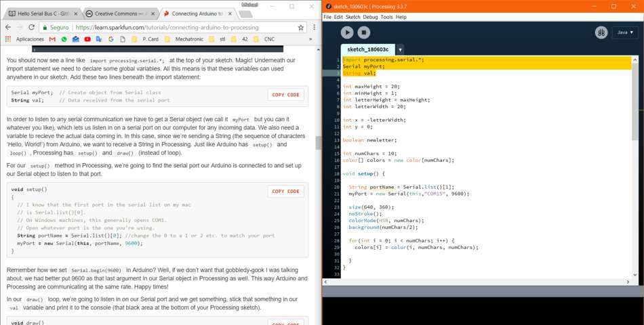Image resolution: width=644 pixels, height=325 pixels.
Task: Select the sketch_180603c tab
Action: tap(368, 49)
